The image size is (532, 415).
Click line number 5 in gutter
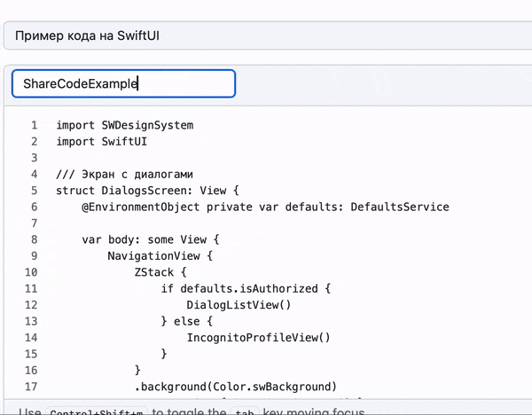34,191
